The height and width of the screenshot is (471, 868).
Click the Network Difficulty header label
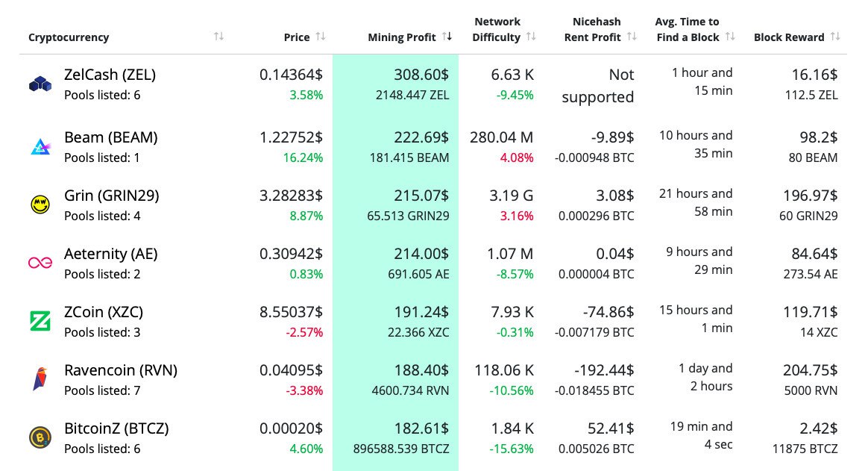[x=497, y=29]
